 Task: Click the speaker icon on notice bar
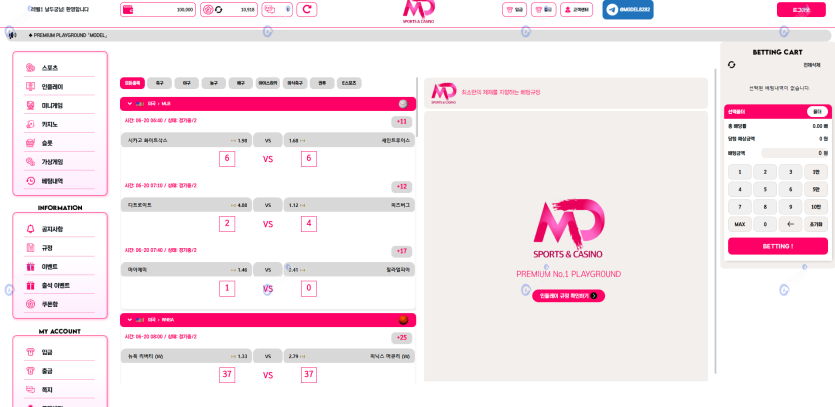point(12,35)
